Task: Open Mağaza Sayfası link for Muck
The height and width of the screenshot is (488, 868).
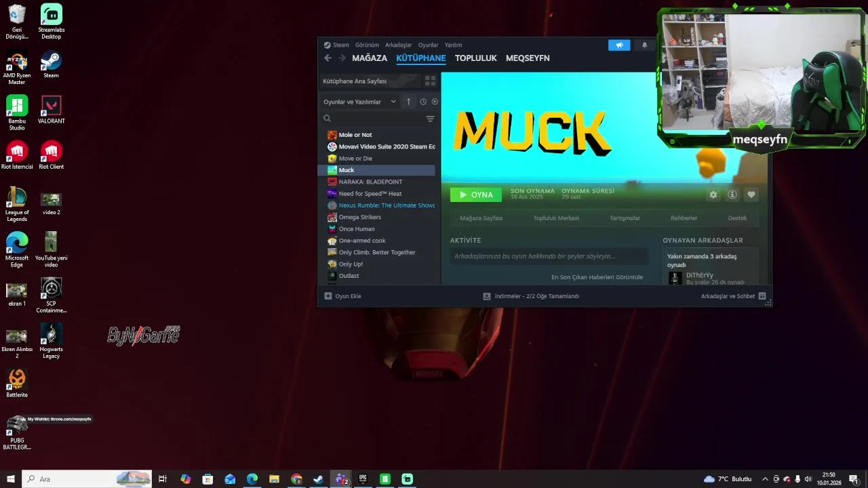Action: (481, 218)
